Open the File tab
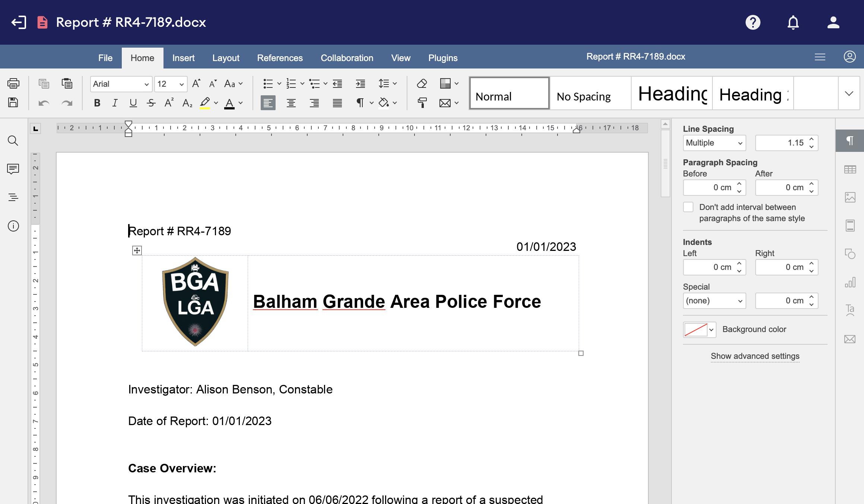This screenshot has width=864, height=504. (105, 58)
